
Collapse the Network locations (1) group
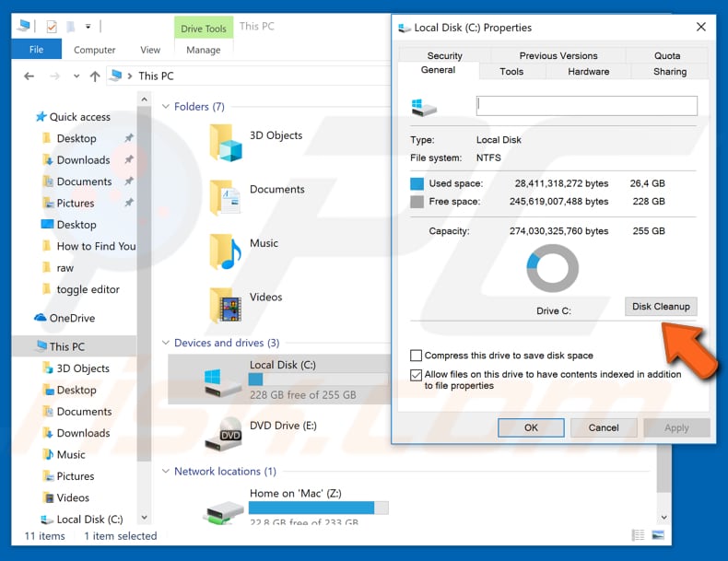165,472
